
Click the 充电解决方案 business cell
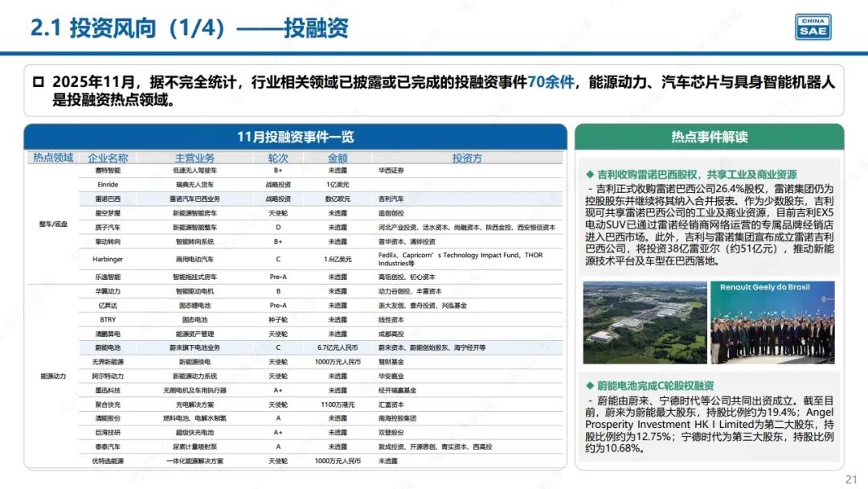[194, 405]
